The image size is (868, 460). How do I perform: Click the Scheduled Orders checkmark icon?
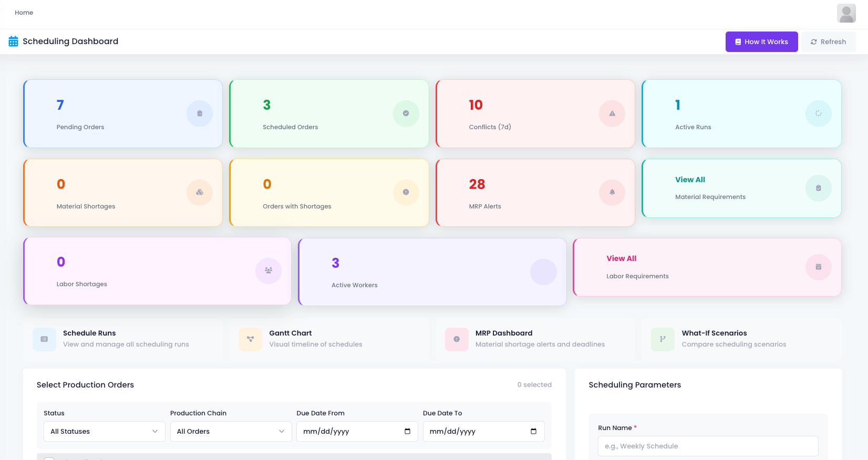pos(406,113)
